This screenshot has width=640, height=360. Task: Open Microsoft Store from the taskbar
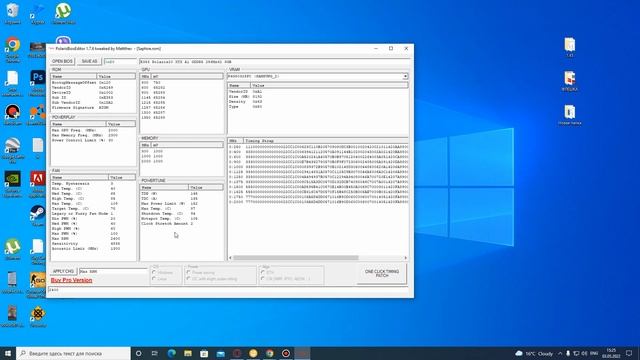[204, 353]
